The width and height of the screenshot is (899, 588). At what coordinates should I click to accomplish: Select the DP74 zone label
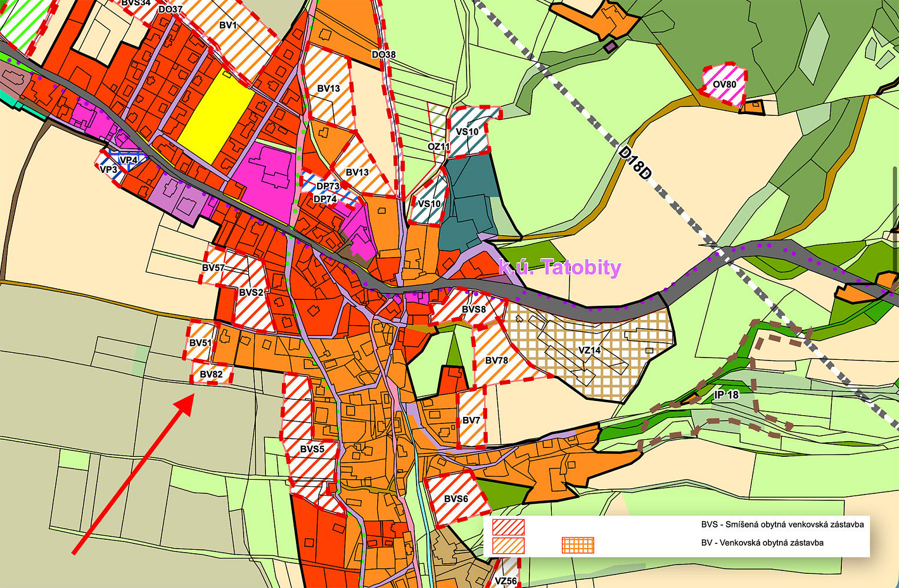point(325,199)
